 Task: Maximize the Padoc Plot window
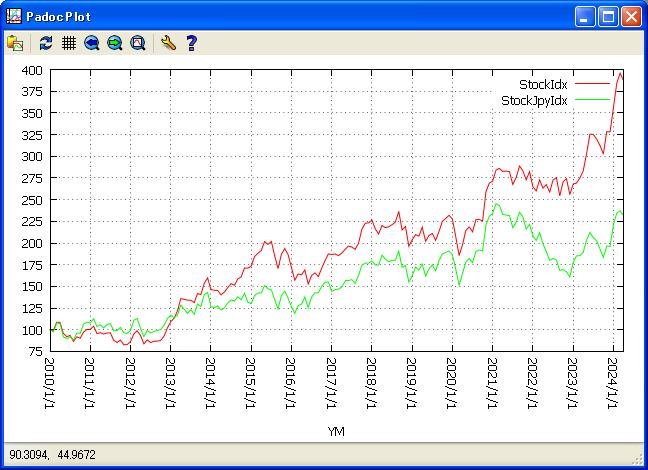point(608,16)
